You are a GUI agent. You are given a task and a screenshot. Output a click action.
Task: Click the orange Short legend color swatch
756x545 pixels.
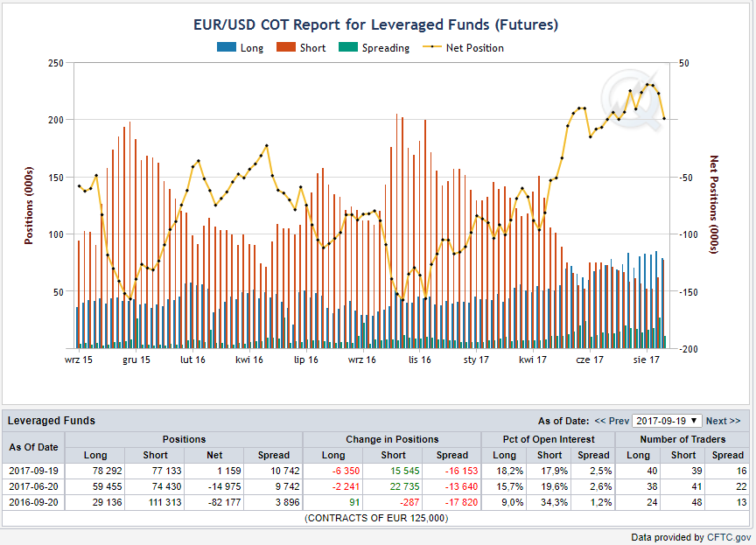pyautogui.click(x=286, y=47)
